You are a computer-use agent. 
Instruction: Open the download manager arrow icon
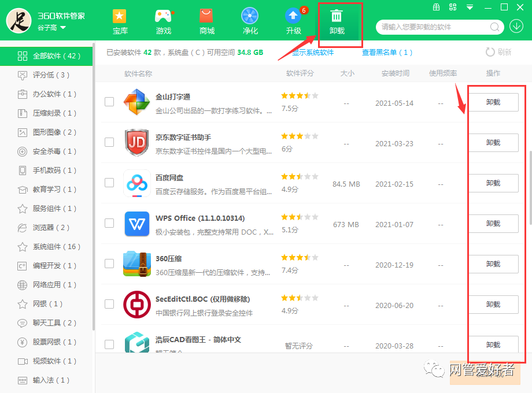click(x=516, y=27)
